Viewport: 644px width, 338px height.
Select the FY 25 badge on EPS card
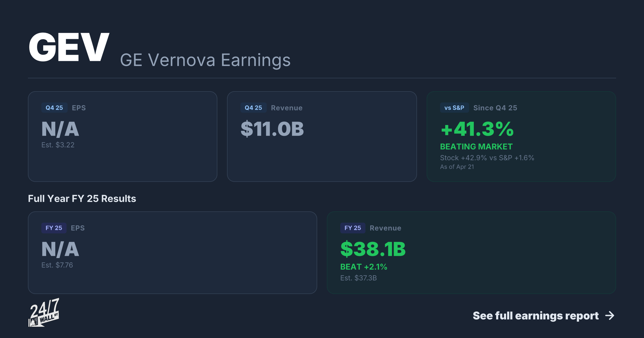(x=54, y=228)
